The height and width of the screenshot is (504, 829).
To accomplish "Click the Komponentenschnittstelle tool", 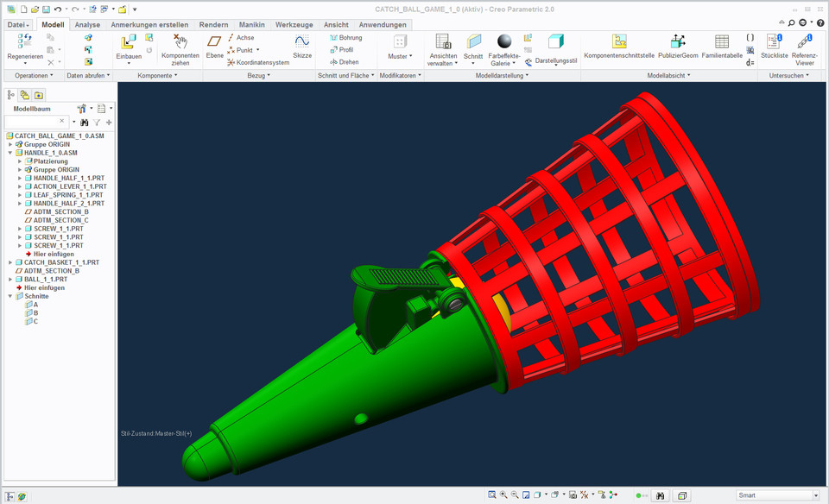I will coord(619,43).
